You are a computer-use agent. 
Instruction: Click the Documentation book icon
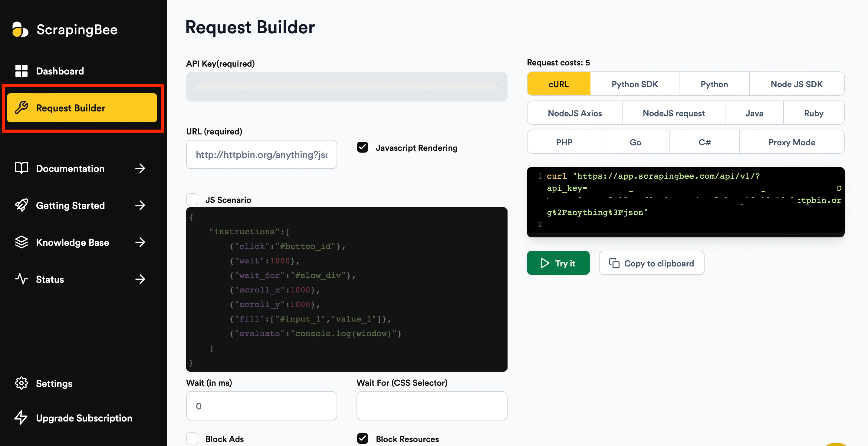click(21, 169)
